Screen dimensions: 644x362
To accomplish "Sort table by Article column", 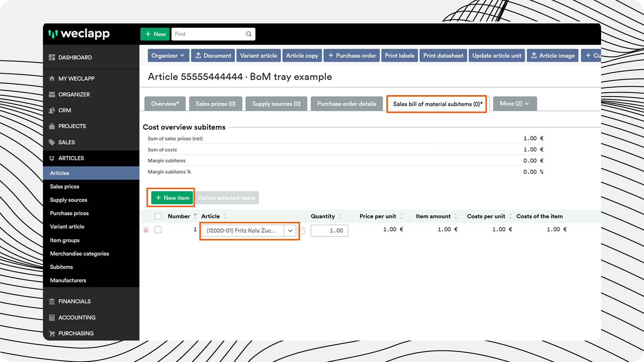I will pos(225,216).
